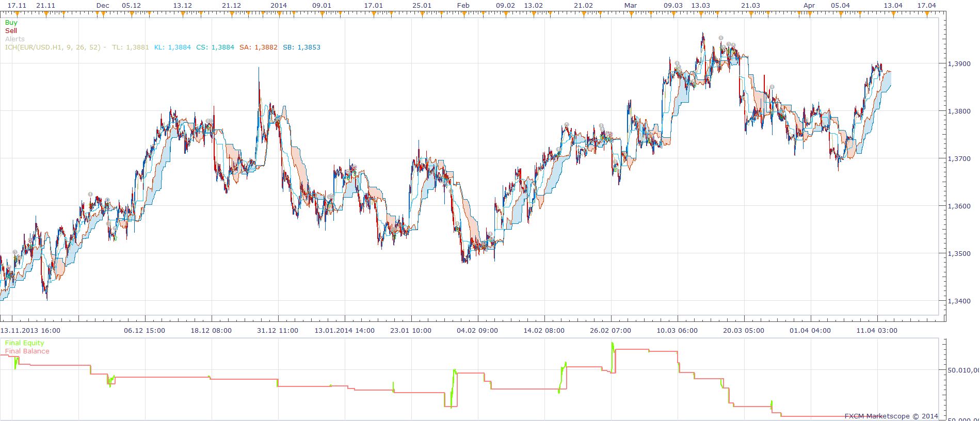The width and height of the screenshot is (980, 421).
Task: Click the 2014 label on top timeline
Action: point(279,6)
